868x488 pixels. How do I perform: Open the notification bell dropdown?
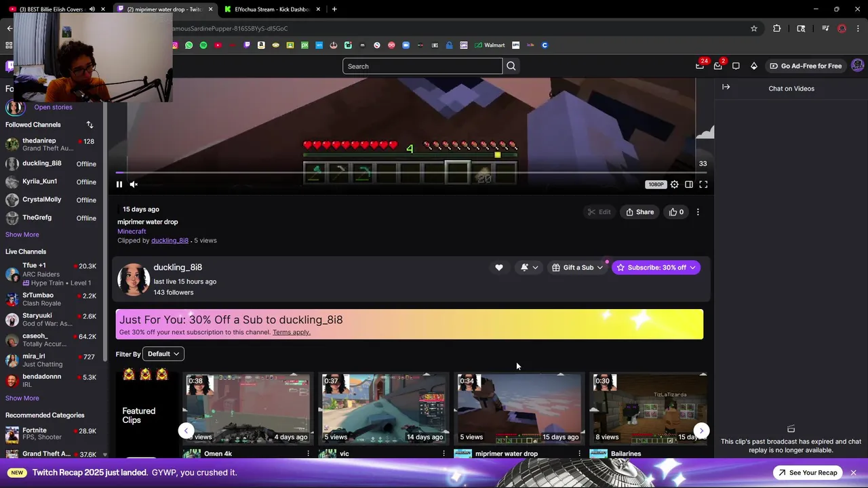529,268
